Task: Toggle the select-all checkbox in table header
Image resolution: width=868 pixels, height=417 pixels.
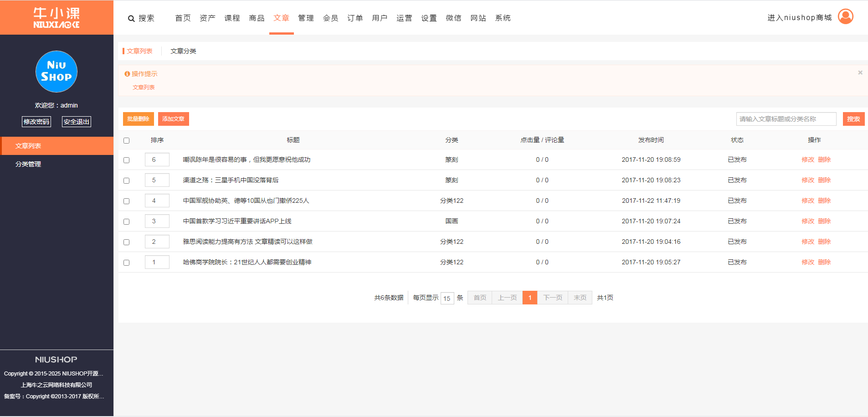Action: click(127, 140)
